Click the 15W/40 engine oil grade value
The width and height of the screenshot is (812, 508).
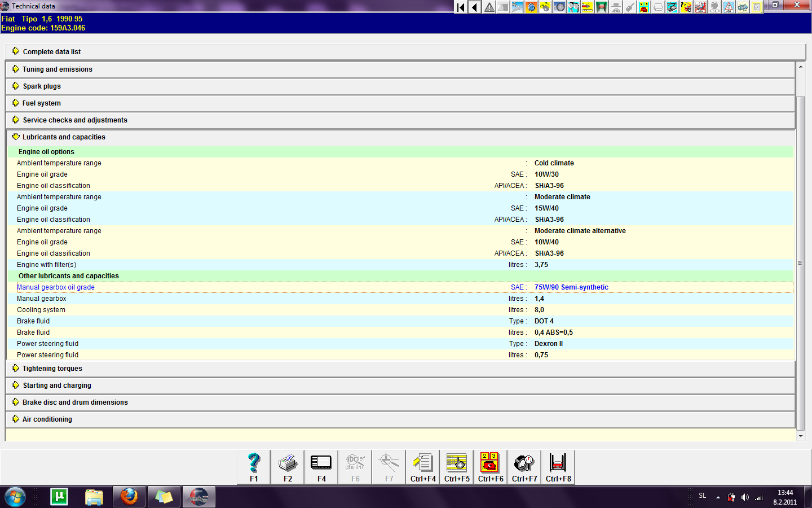pos(546,208)
